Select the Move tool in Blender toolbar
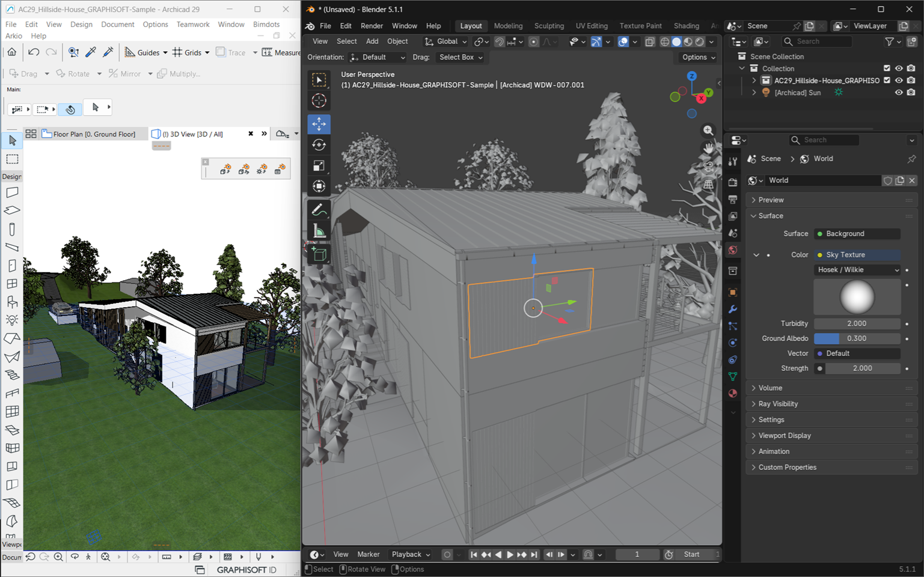This screenshot has height=577, width=924. click(x=319, y=124)
